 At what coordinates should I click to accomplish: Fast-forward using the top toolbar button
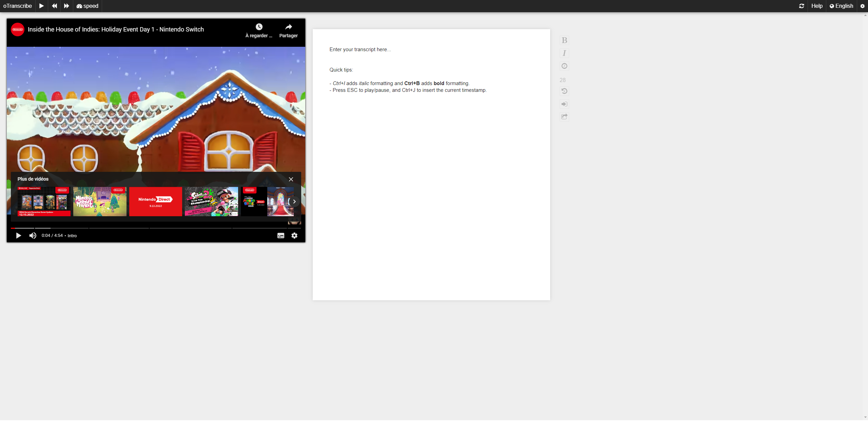pos(66,6)
